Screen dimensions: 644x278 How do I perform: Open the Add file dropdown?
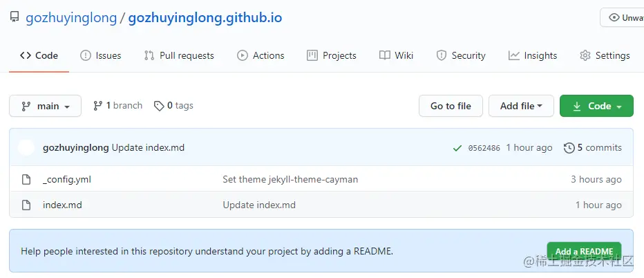521,106
